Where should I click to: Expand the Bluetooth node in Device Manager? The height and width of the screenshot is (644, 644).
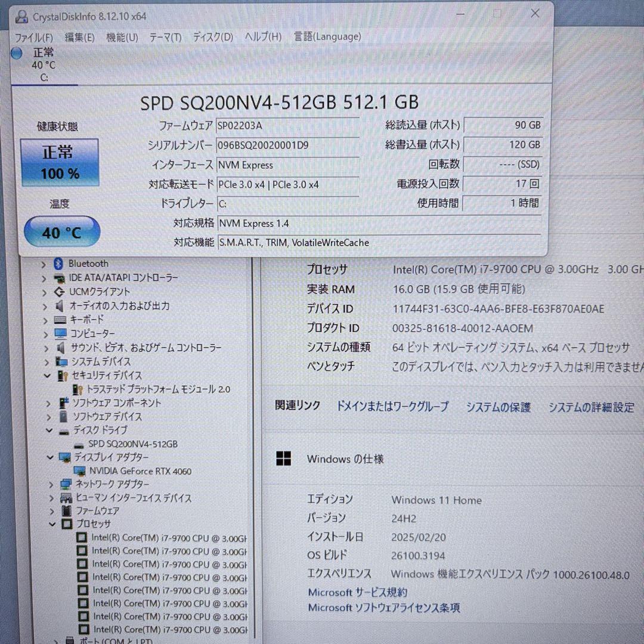click(x=44, y=265)
